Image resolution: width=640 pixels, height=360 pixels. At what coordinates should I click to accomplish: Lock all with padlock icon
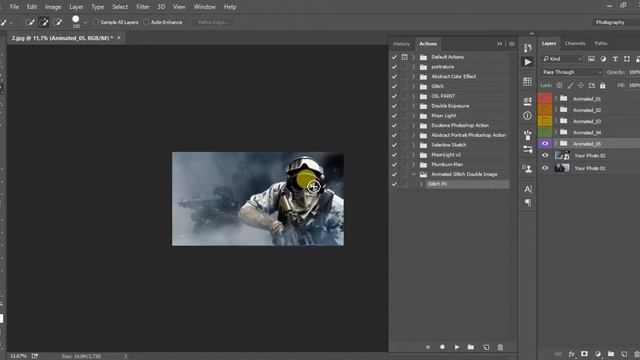(602, 85)
